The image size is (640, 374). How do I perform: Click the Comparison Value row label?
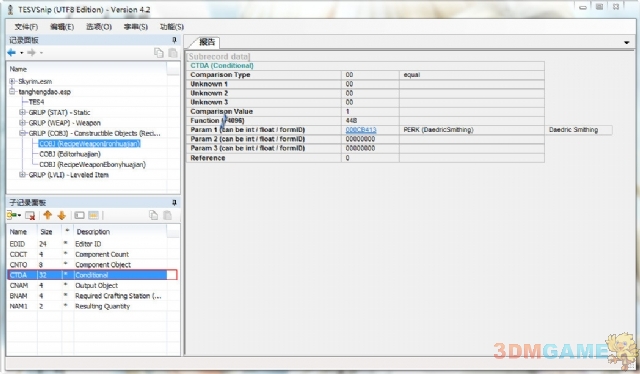point(221,111)
